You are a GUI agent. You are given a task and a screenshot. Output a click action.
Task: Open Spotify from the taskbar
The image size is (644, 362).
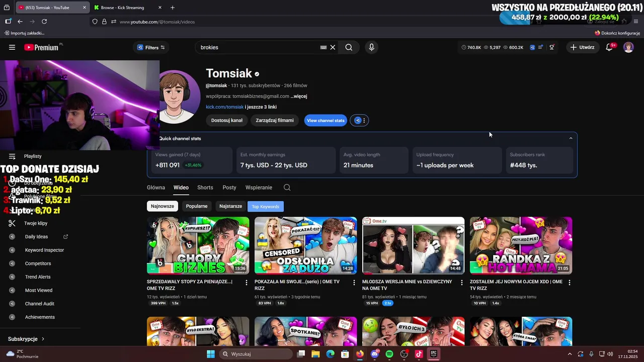389,354
